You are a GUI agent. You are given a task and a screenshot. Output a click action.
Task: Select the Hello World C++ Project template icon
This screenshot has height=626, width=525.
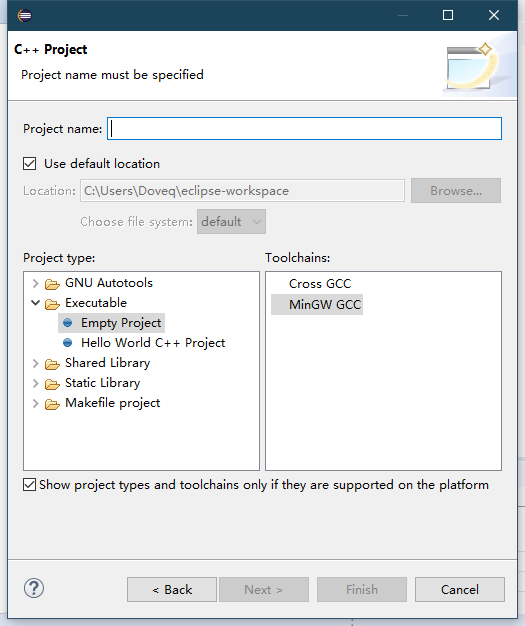pos(68,343)
